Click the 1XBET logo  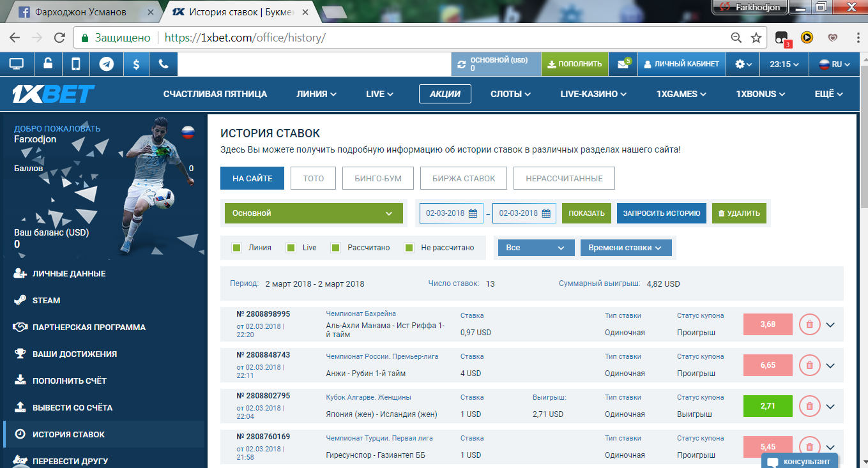coord(54,94)
